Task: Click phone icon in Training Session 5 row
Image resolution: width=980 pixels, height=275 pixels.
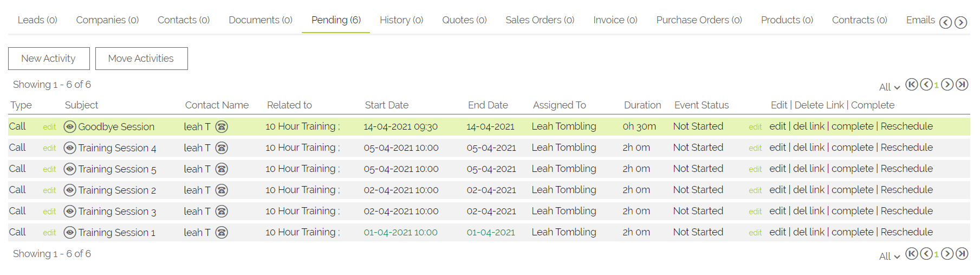Action: point(222,169)
